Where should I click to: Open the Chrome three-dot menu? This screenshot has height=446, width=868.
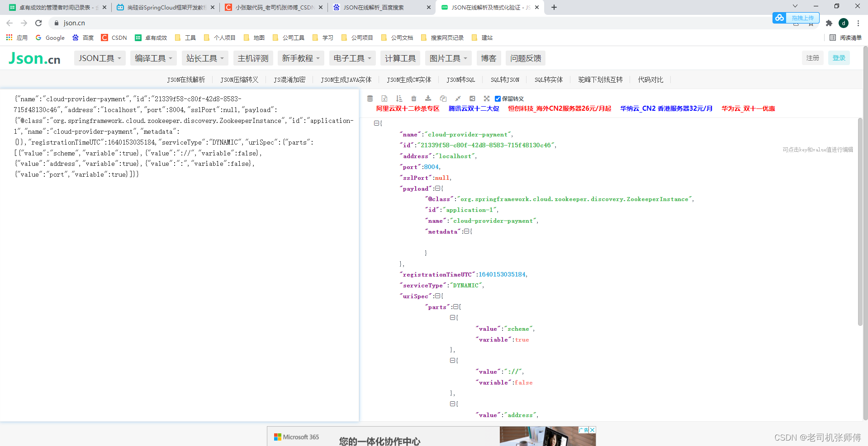pos(858,23)
